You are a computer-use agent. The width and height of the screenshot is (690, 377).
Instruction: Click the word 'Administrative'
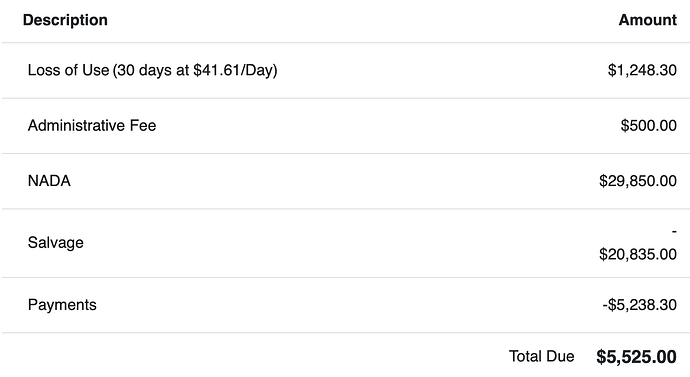tap(76, 126)
